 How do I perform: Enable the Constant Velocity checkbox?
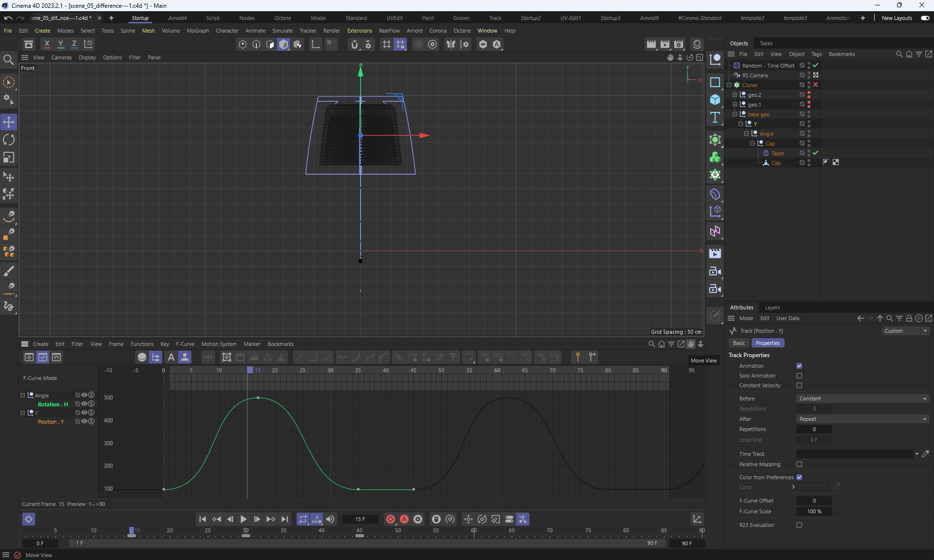[x=799, y=385]
